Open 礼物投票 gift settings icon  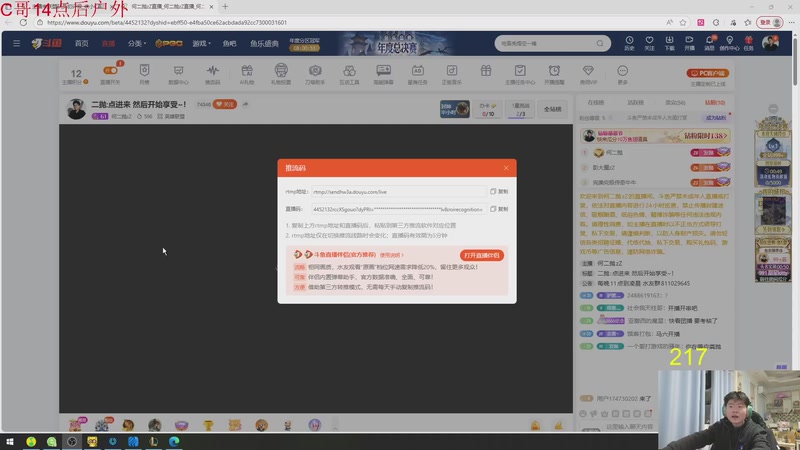click(281, 73)
